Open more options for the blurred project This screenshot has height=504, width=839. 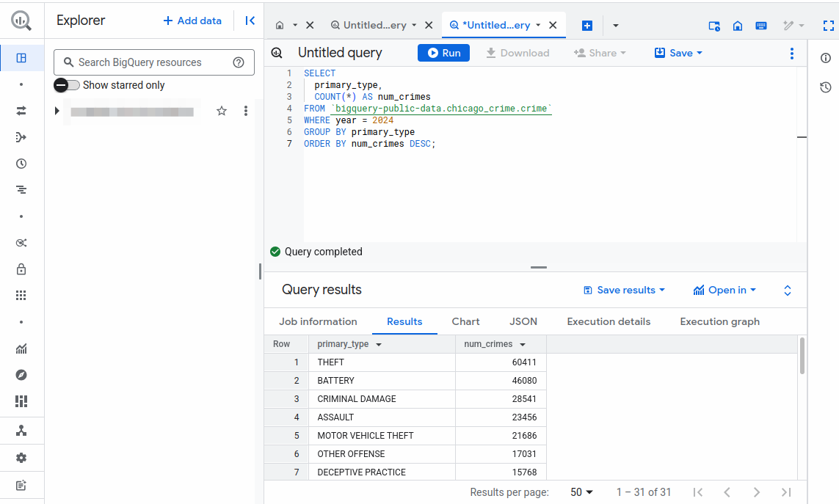coord(246,111)
